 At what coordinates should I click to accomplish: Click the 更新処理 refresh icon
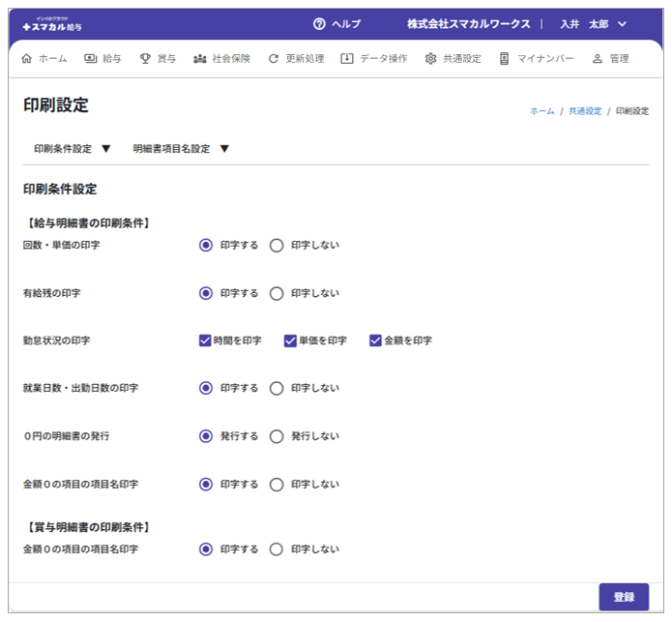tap(274, 59)
